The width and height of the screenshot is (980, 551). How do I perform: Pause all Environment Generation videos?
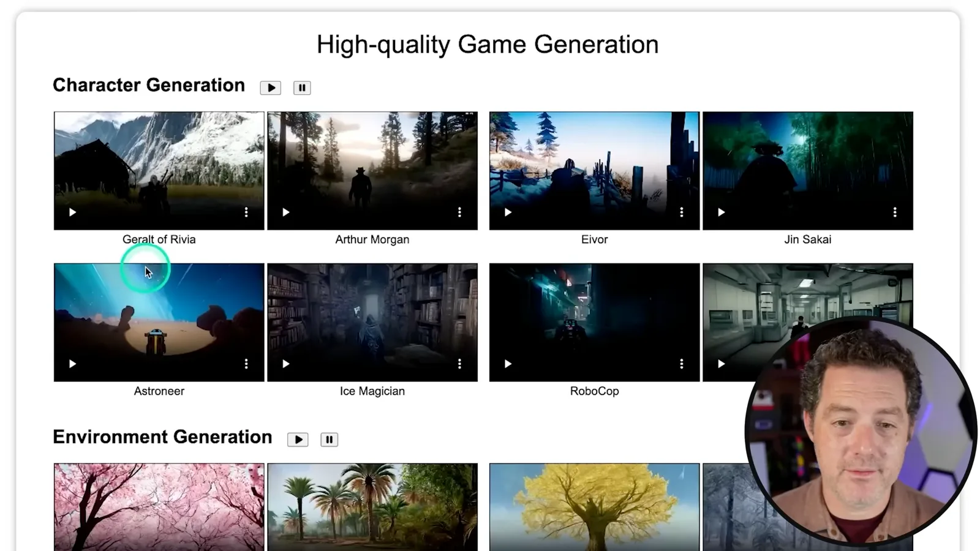click(330, 440)
